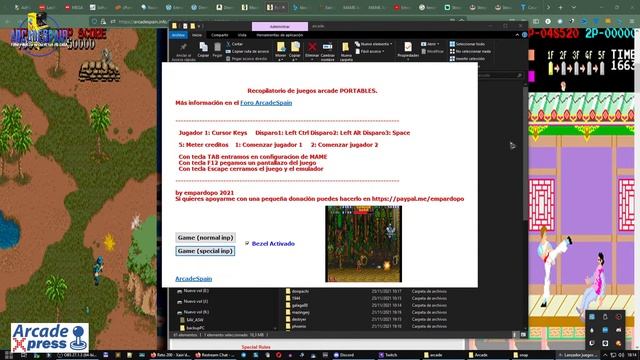Image resolution: width=640 pixels, height=360 pixels.
Task: Click the search box in File Explorer
Action: 500,76
